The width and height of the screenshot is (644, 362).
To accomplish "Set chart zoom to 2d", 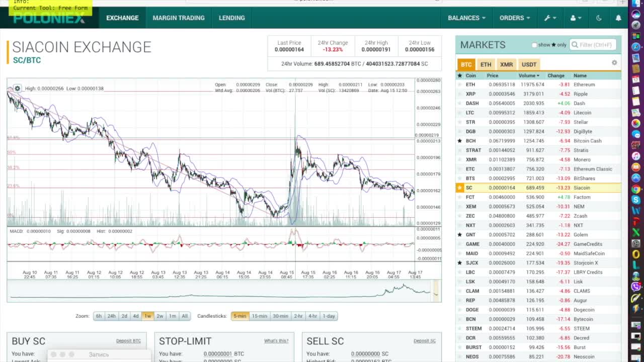I will click(124, 316).
